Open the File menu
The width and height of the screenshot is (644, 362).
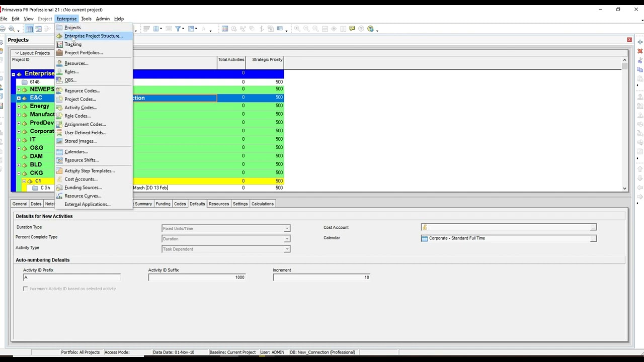point(4,19)
